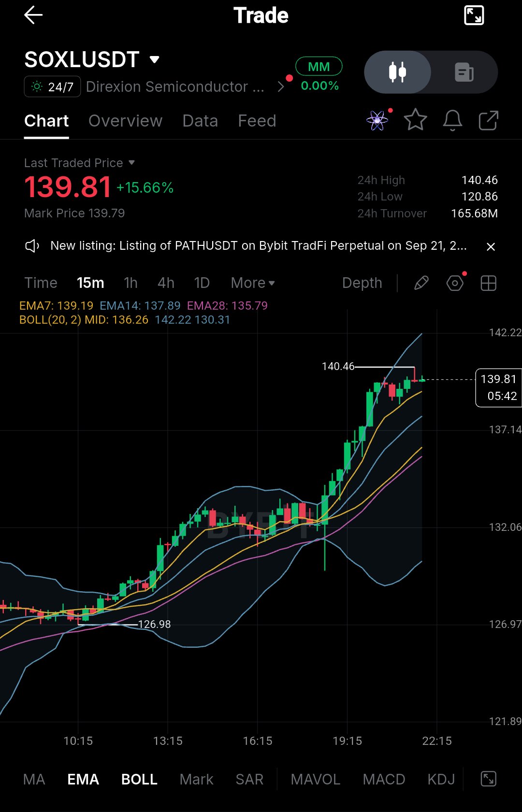Screen dimensions: 522x812
Task: Tap the current price label 139.81
Action: (x=498, y=387)
